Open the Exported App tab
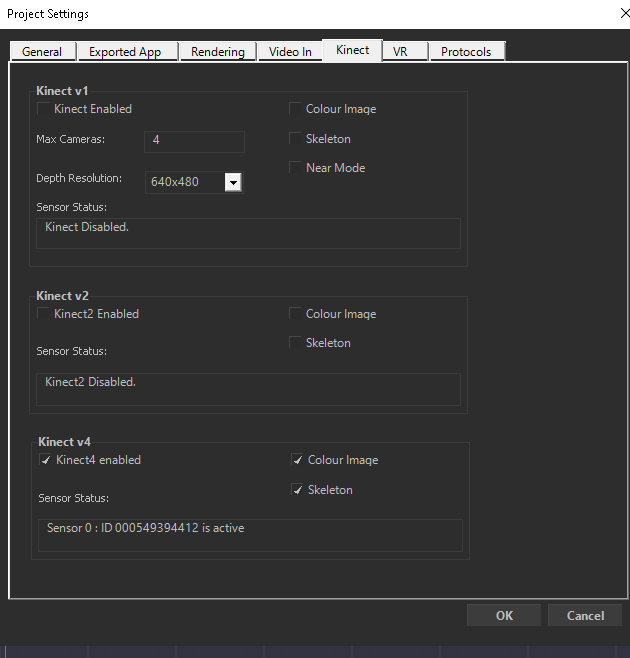Image resolution: width=630 pixels, height=658 pixels. (128, 52)
